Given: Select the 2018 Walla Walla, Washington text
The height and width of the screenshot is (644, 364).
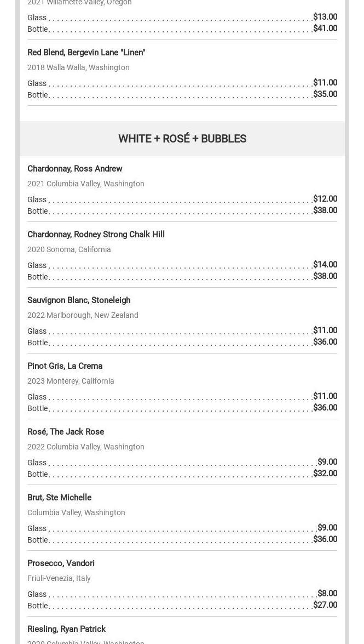Looking at the screenshot, I should (x=78, y=67).
